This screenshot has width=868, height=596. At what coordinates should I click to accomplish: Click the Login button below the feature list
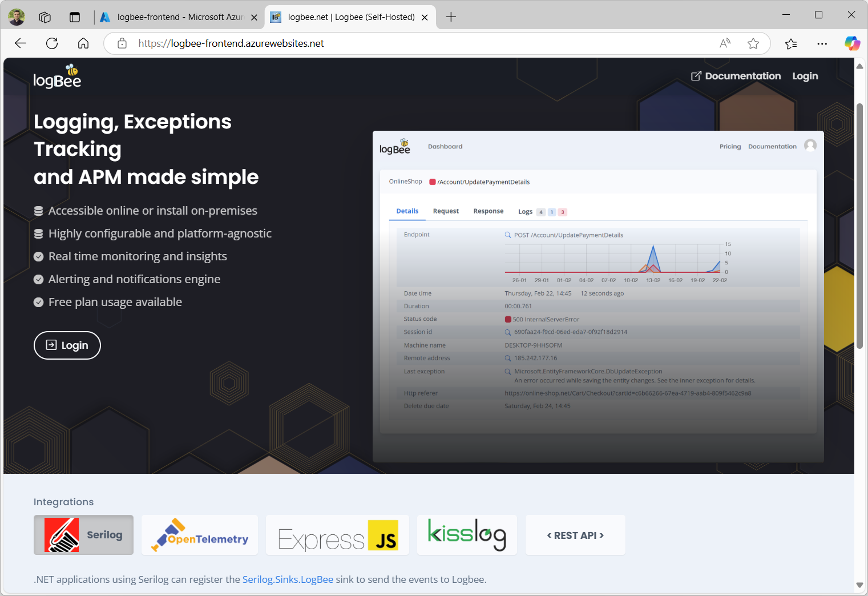[x=67, y=345]
